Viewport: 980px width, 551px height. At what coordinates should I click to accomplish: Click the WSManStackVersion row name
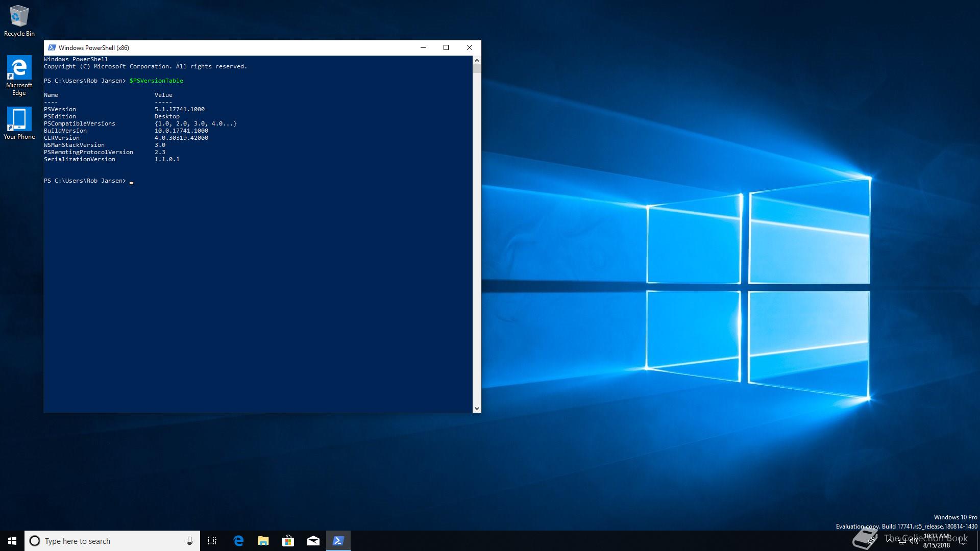coord(74,145)
